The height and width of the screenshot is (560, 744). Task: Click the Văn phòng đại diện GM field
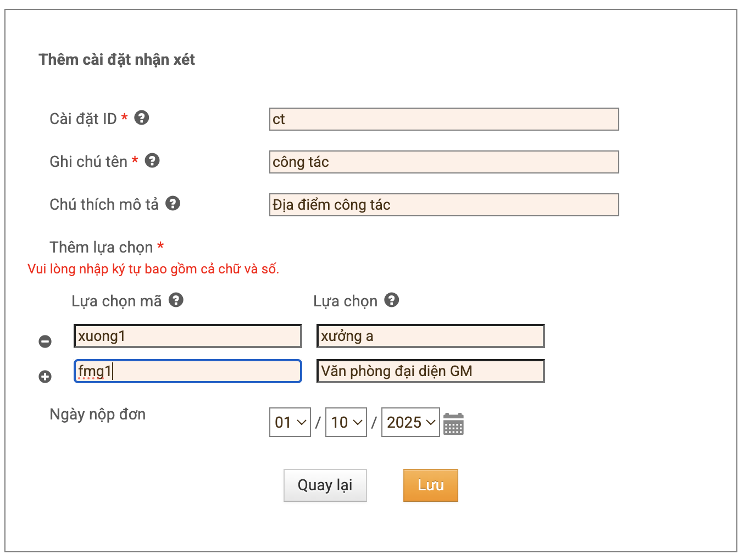tap(430, 371)
